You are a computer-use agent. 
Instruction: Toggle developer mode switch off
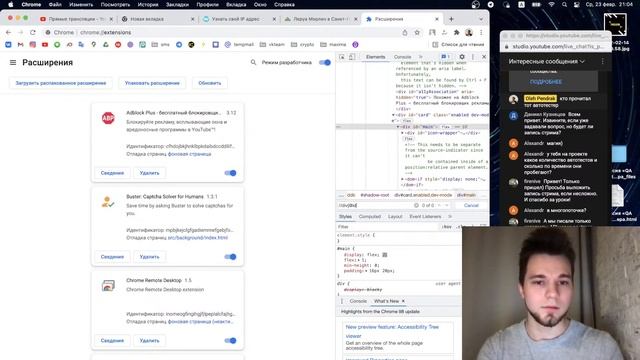click(325, 62)
